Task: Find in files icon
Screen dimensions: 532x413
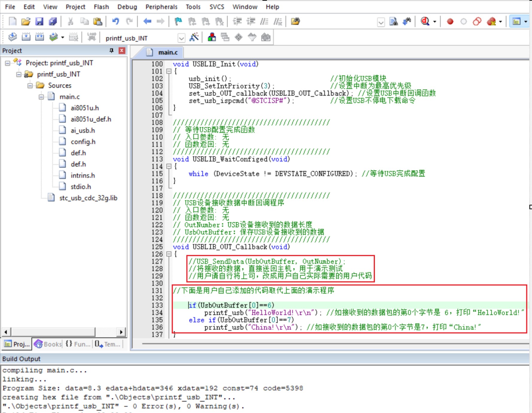Action: [393, 22]
